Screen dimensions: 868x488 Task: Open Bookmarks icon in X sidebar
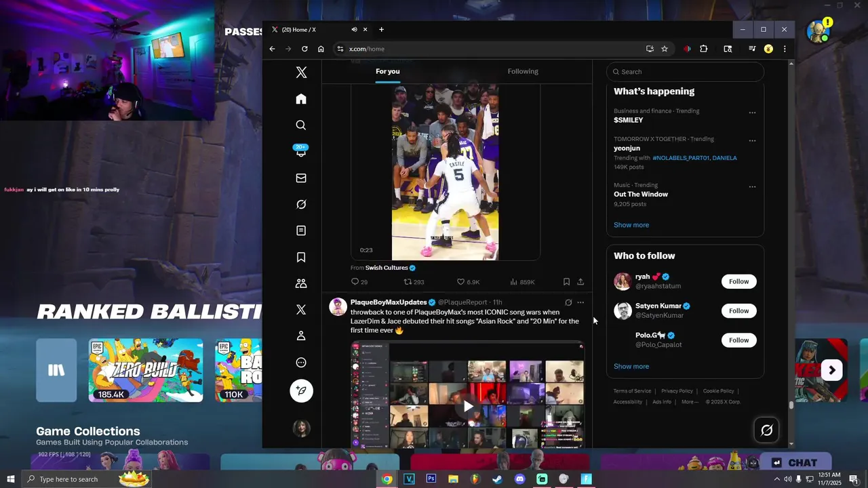click(301, 257)
